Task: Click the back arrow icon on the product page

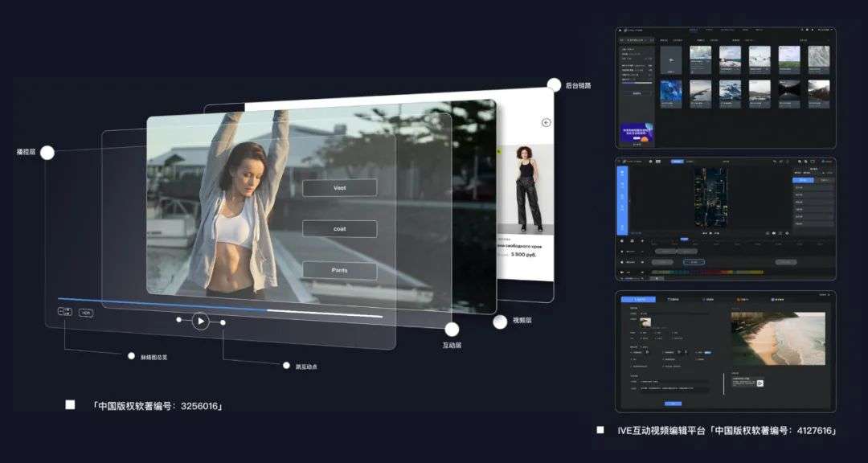Action: tap(546, 123)
